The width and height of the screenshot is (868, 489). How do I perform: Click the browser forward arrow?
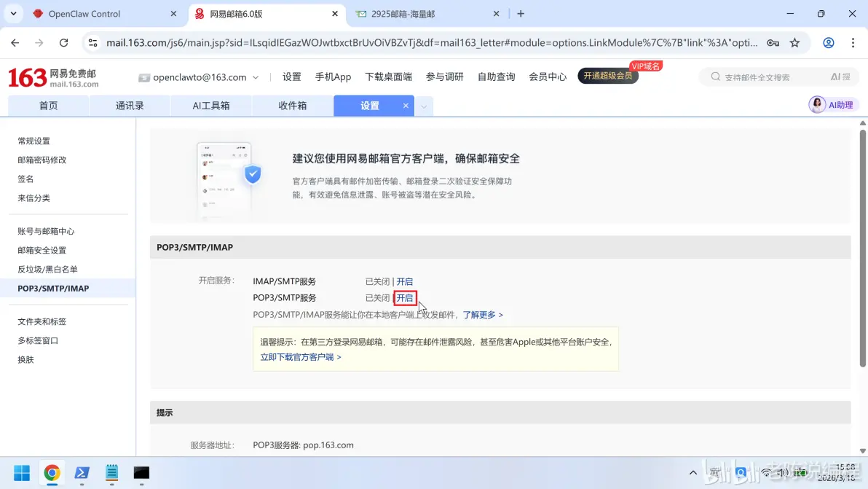(39, 43)
